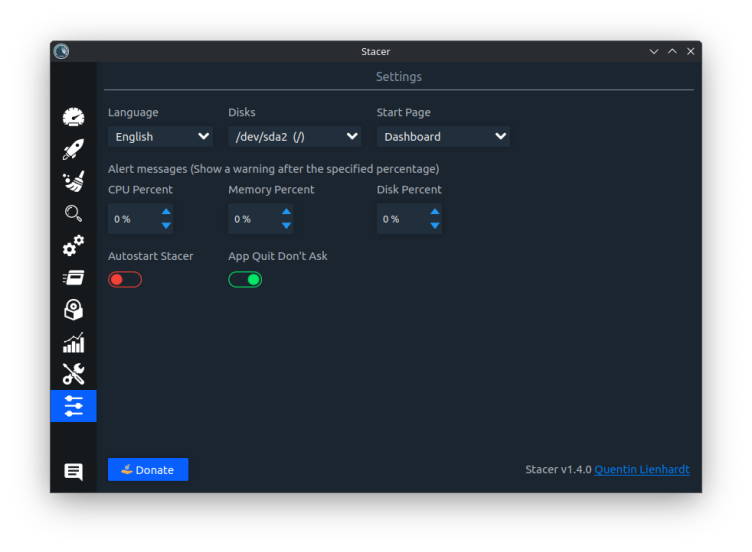Screen dimensions: 752x552
Task: Select the Settings sliders tab in sidebar
Action: tap(73, 406)
